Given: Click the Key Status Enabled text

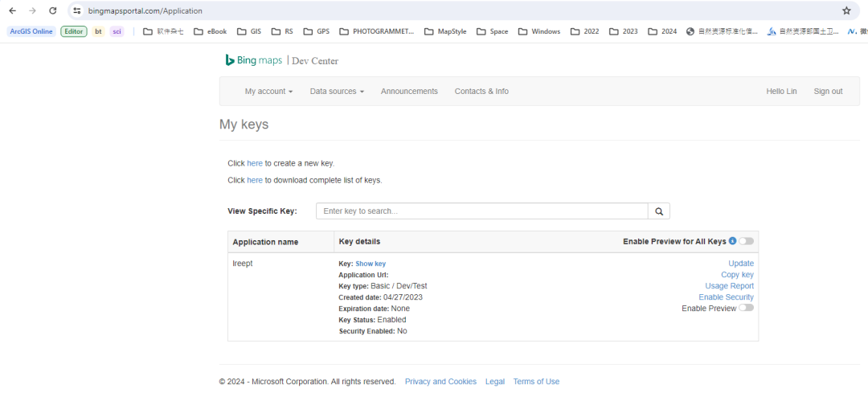Looking at the screenshot, I should 372,320.
